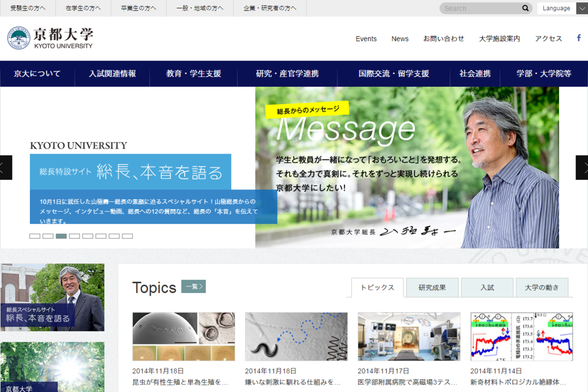Open the President Message hero image

[407, 167]
